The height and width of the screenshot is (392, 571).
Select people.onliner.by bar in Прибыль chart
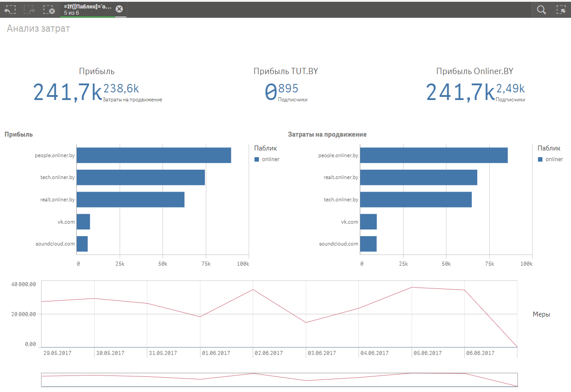point(154,155)
